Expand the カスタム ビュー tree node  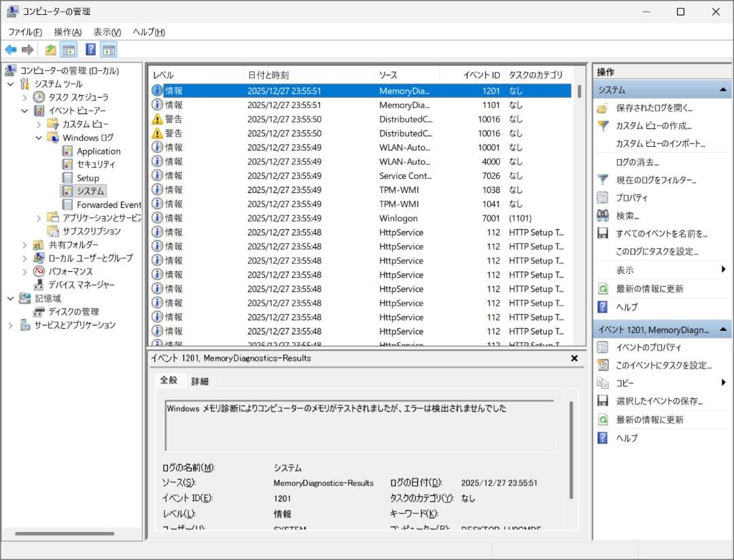coord(39,124)
